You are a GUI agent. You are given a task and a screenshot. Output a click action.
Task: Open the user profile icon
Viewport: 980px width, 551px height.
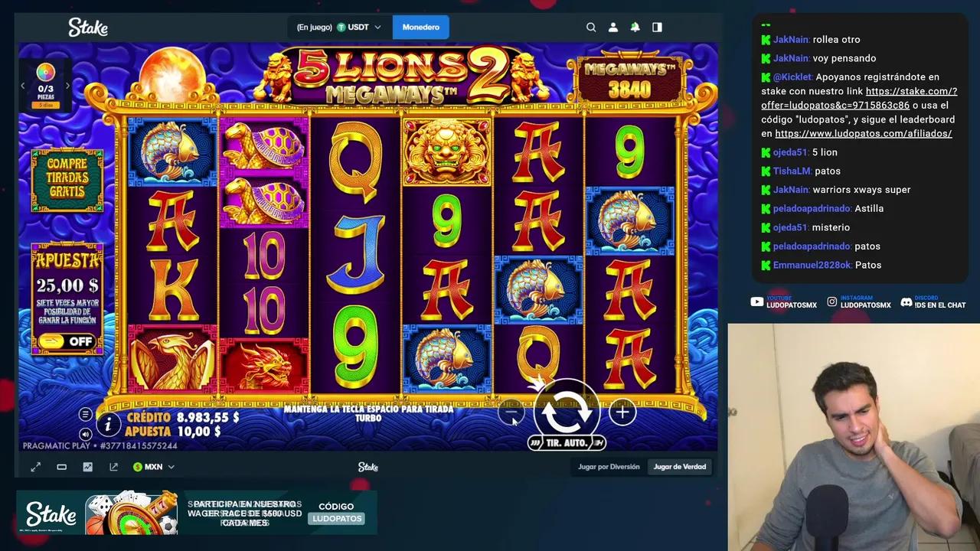613,27
